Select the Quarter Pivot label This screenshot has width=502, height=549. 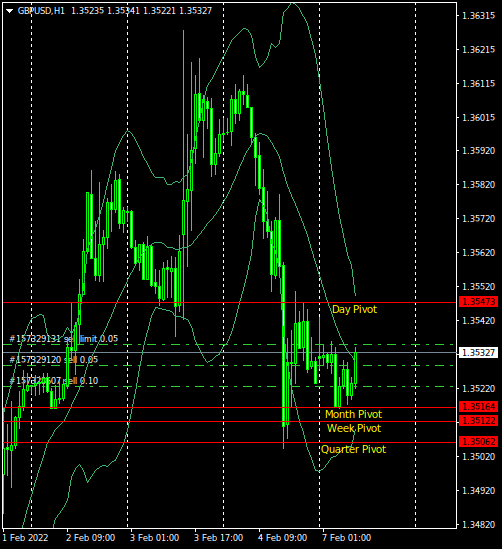353,450
